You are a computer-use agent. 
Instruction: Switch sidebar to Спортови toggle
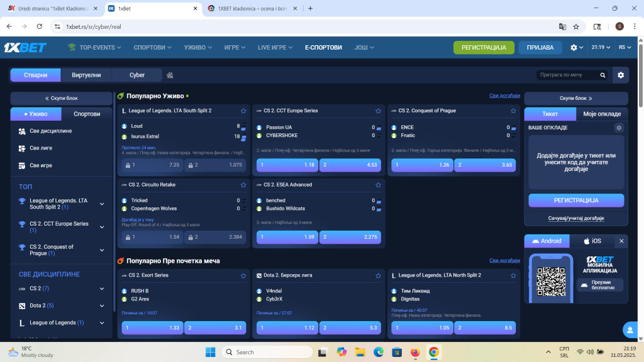[87, 114]
